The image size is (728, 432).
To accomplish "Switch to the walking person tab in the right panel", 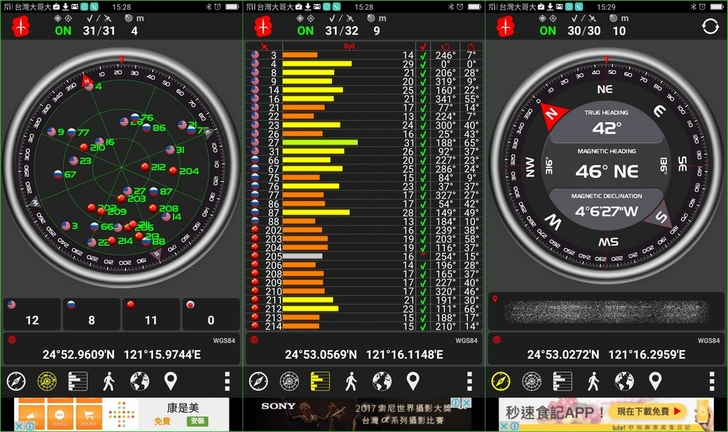I will click(x=593, y=381).
